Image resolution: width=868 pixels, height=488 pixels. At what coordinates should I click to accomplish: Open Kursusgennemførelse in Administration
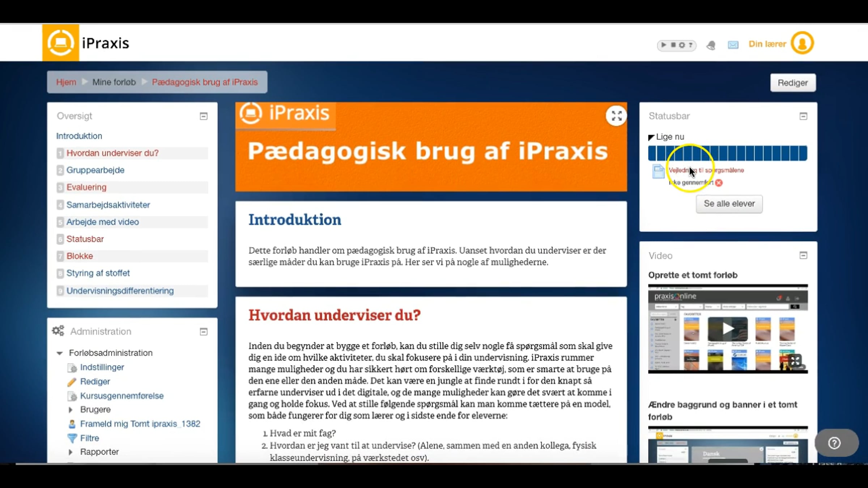[x=122, y=396]
